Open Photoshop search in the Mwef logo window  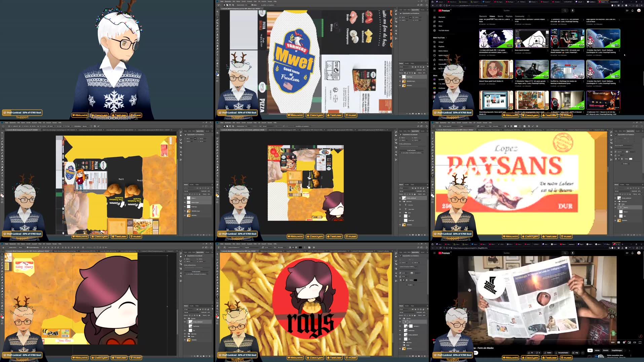click(x=418, y=5)
